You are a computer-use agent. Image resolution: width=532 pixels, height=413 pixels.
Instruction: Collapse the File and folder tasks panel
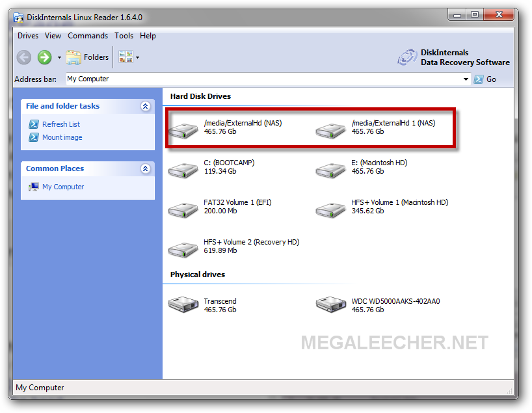pyautogui.click(x=146, y=107)
